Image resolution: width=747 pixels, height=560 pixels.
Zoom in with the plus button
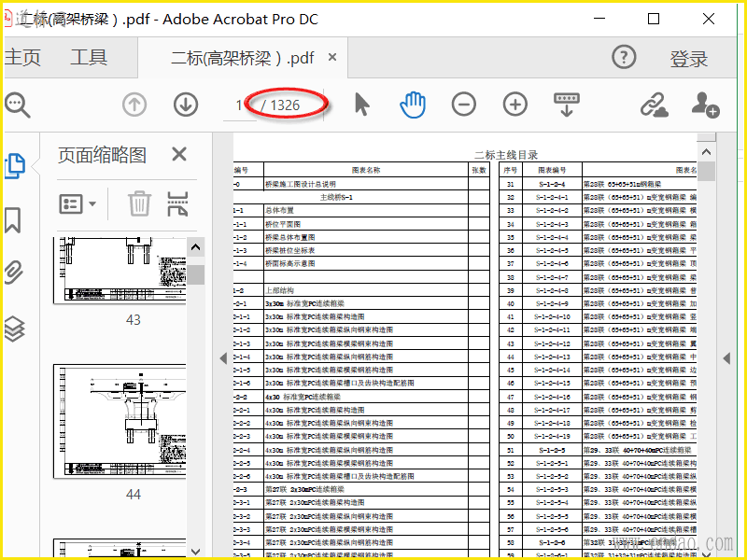pos(515,105)
